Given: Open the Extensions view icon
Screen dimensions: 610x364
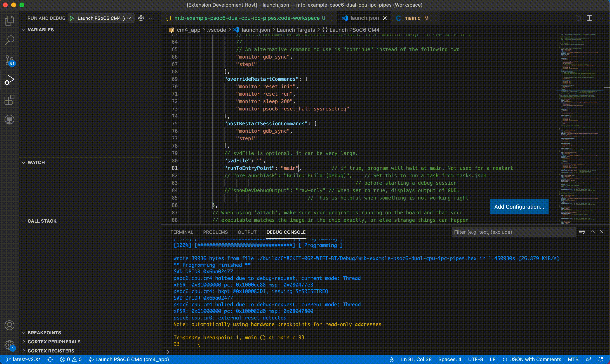Looking at the screenshot, I should click(9, 100).
